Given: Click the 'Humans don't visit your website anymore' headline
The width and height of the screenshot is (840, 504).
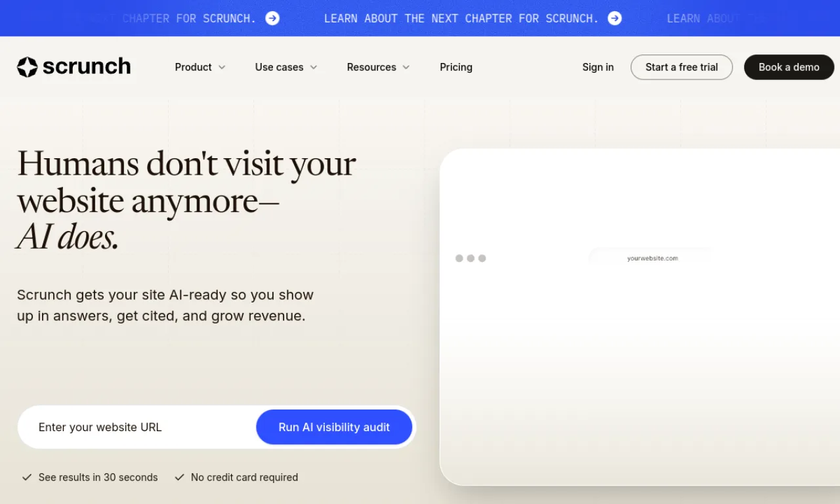Looking at the screenshot, I should (x=186, y=182).
